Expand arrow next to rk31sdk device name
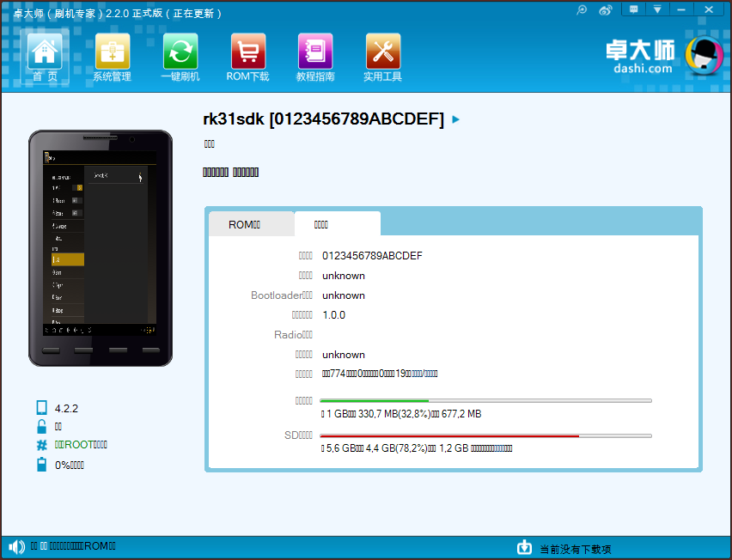 (456, 119)
